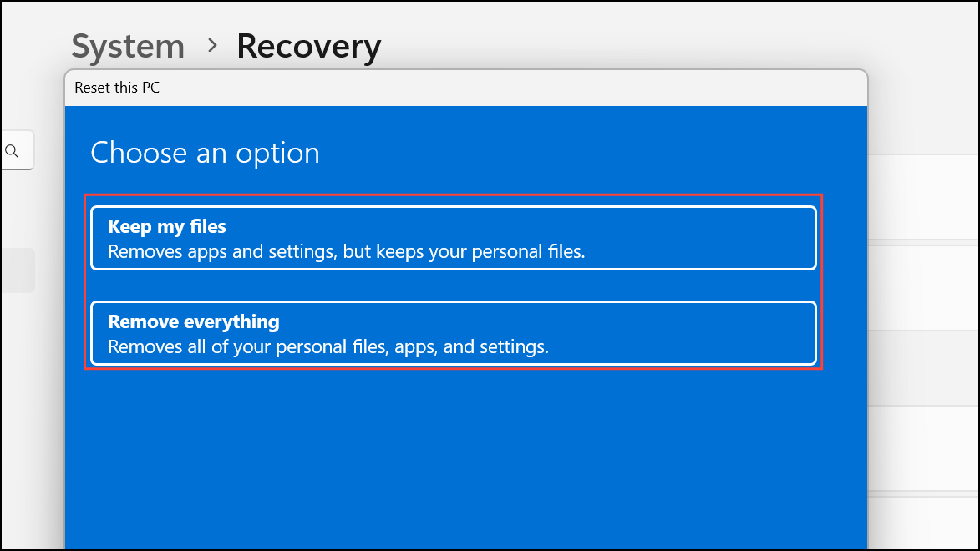Select reset keeping apps removed but files kept
The height and width of the screenshot is (551, 980).
point(452,237)
